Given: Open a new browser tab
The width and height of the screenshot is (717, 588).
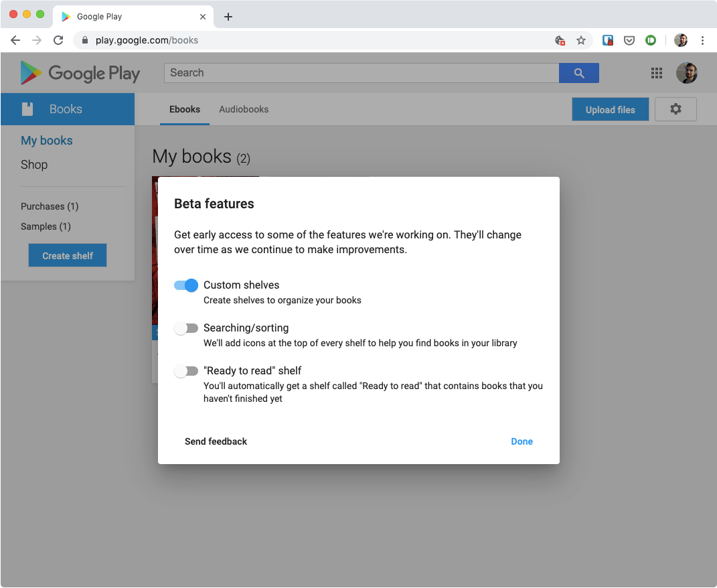Looking at the screenshot, I should [x=228, y=16].
